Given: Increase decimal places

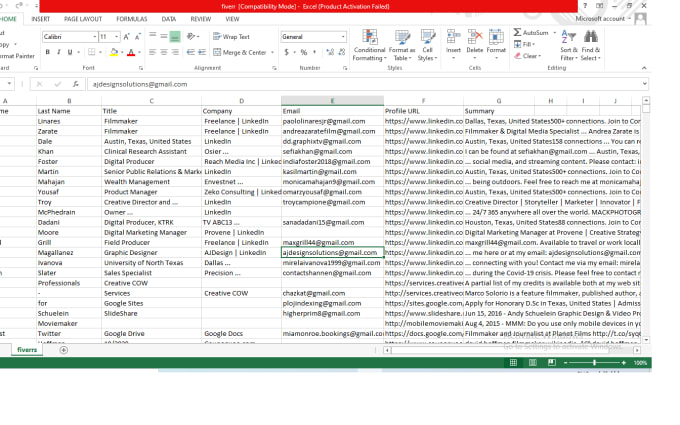Looking at the screenshot, I should tap(330, 52).
